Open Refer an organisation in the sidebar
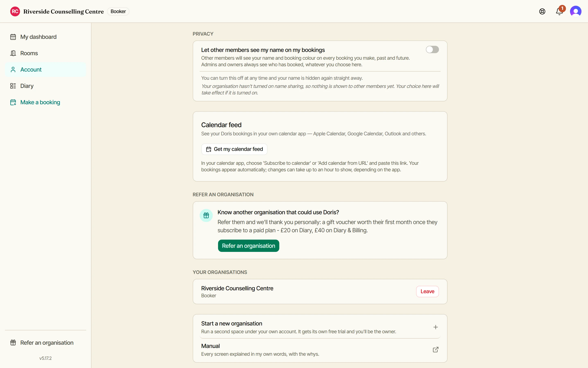The height and width of the screenshot is (368, 588). pos(46,343)
